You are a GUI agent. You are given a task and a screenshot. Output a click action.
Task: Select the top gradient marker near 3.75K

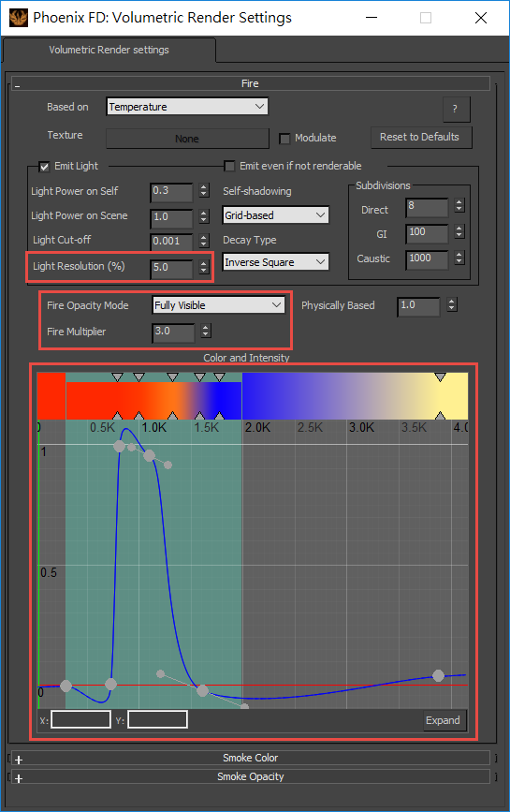[440, 377]
